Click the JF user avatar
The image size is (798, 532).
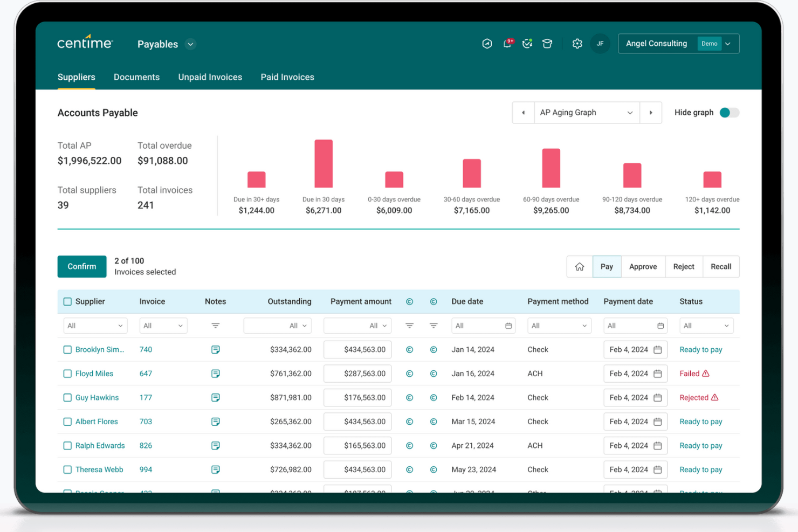600,44
